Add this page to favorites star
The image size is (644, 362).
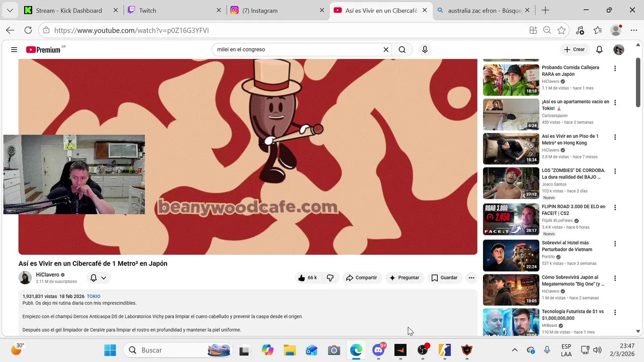561,30
